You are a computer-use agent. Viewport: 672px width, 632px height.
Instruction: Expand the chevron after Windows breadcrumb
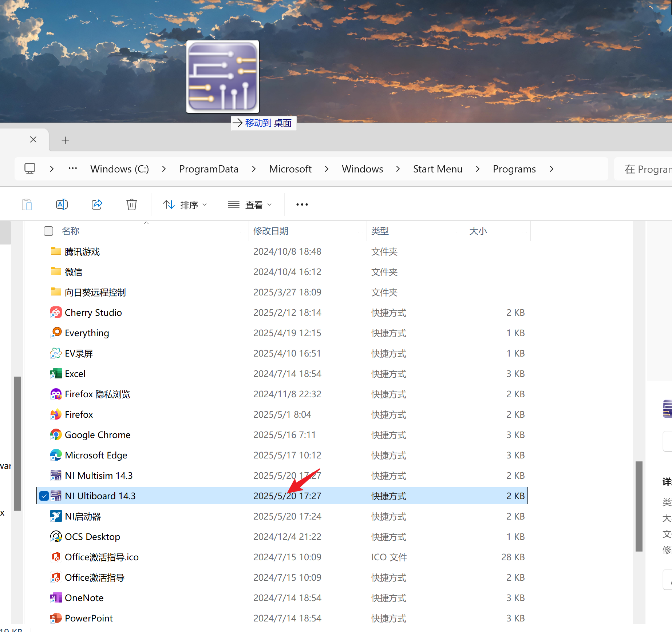[x=398, y=169]
